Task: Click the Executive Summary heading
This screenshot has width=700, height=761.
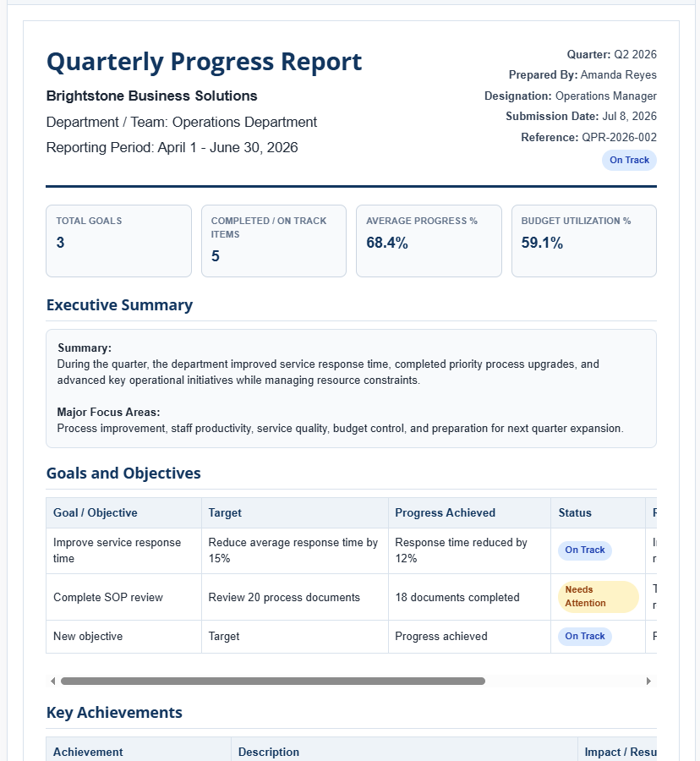Action: click(x=119, y=304)
